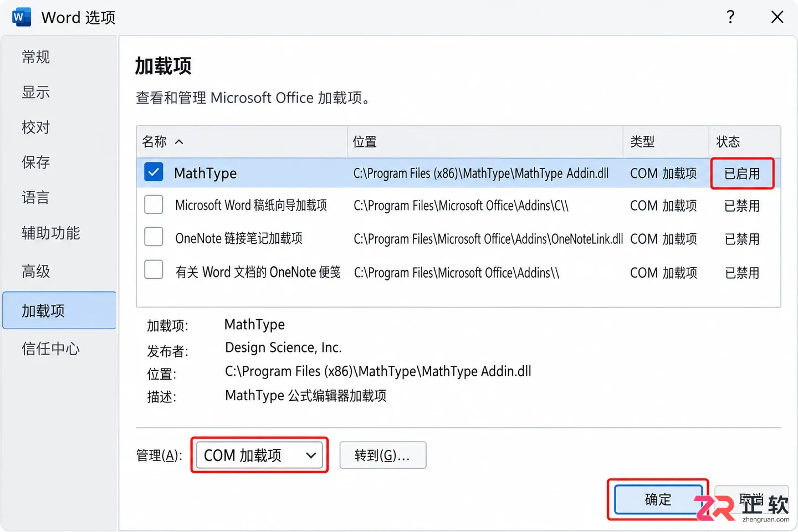This screenshot has height=532, width=798.
Task: Click the OneNoteLink.dll path cell
Action: point(488,239)
